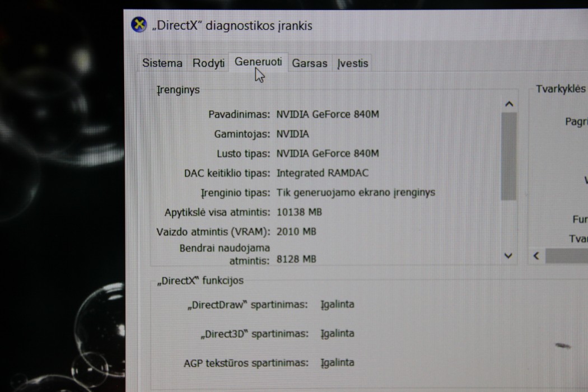The image size is (588, 392).
Task: Click the VRAM value 2010 MB
Action: click(296, 232)
